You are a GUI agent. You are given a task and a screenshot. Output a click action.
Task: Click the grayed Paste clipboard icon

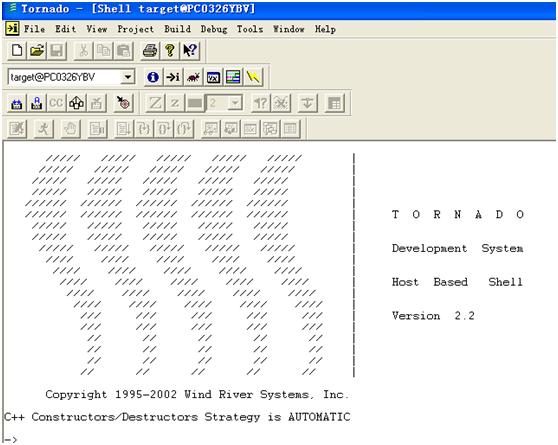pos(123,51)
